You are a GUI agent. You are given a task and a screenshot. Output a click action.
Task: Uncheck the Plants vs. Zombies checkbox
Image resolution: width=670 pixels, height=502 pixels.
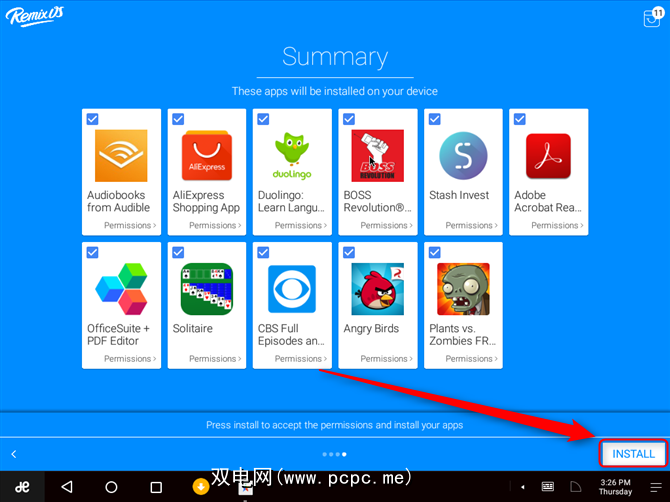pos(435,252)
